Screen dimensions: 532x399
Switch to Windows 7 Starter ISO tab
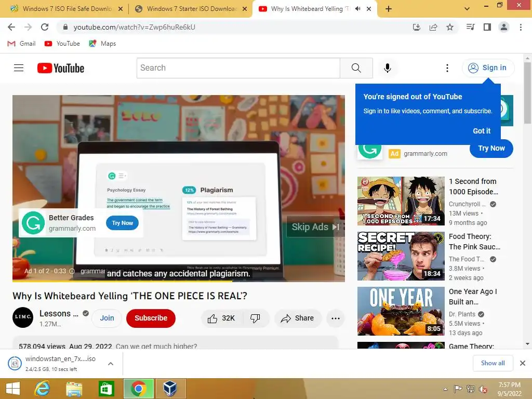[191, 9]
